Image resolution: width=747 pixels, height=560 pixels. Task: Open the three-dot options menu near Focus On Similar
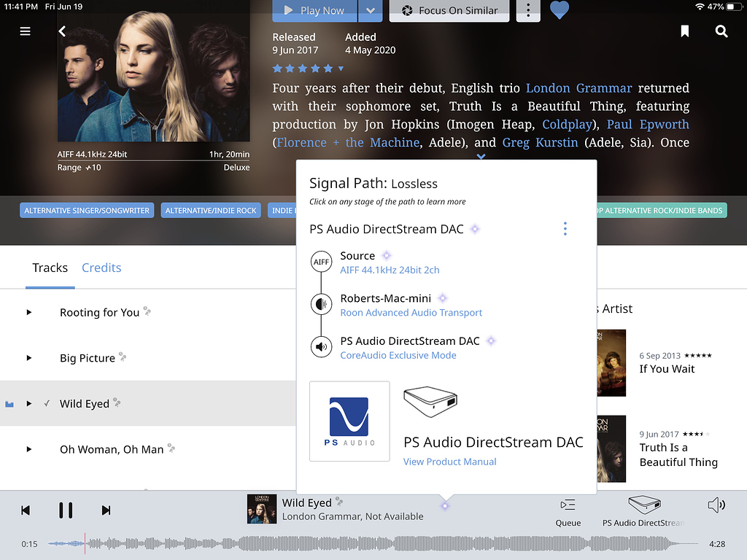[527, 11]
